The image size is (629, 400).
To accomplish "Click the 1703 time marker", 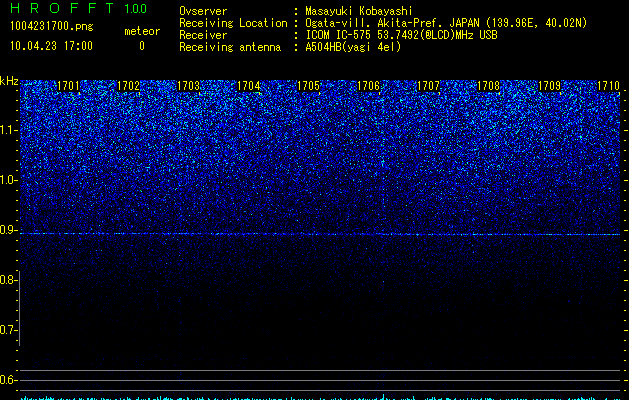I will pyautogui.click(x=189, y=86).
